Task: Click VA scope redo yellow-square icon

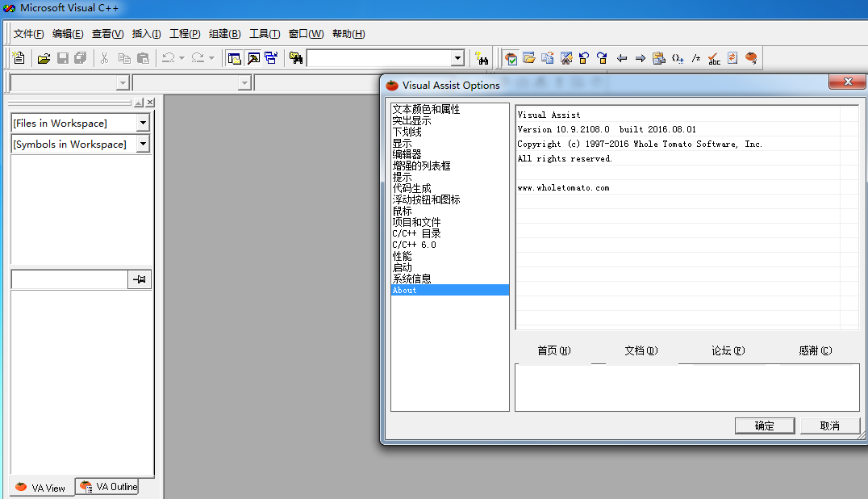Action: coord(603,58)
